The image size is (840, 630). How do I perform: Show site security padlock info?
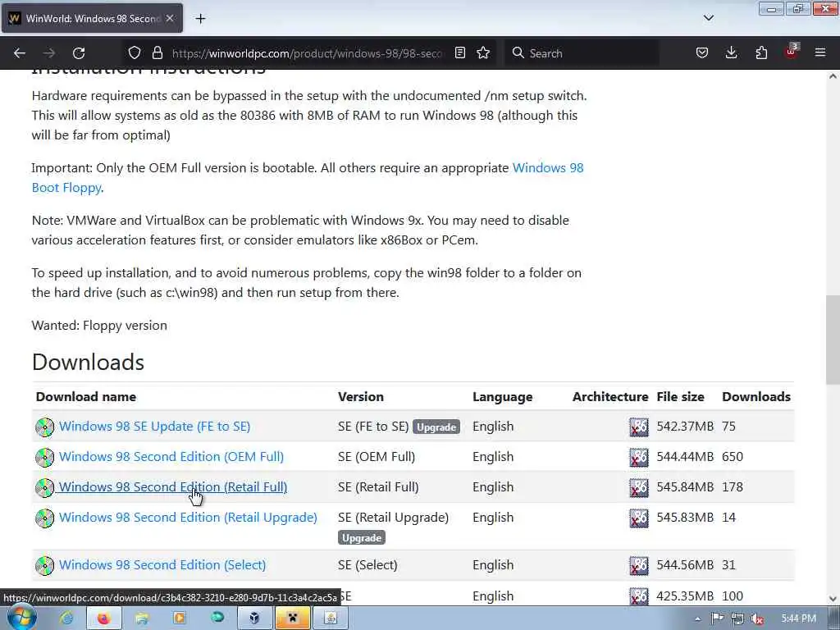[157, 52]
